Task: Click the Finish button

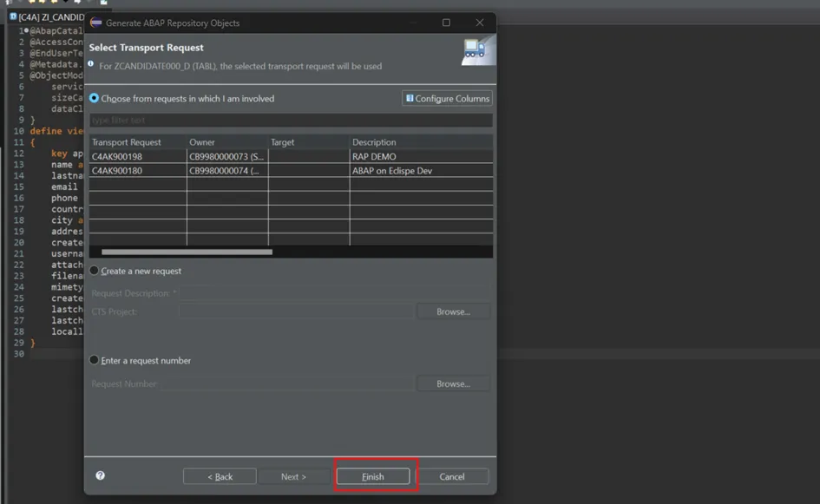Action: click(373, 476)
